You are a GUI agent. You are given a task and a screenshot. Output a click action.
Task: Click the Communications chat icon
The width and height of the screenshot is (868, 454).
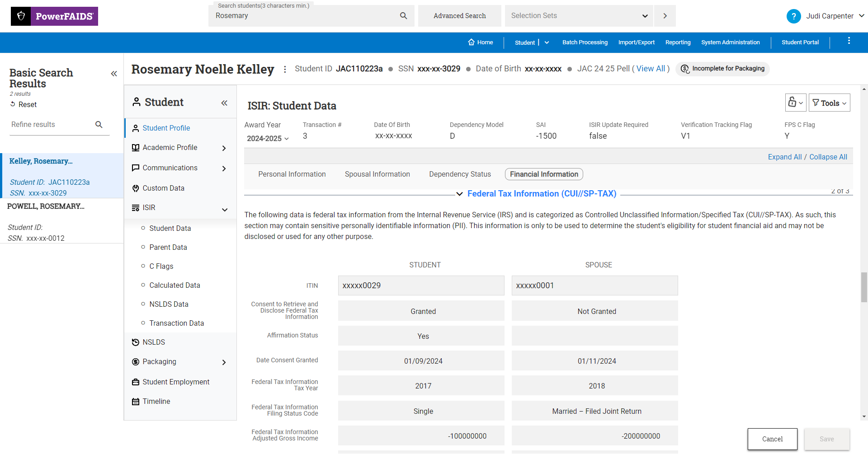coord(135,168)
